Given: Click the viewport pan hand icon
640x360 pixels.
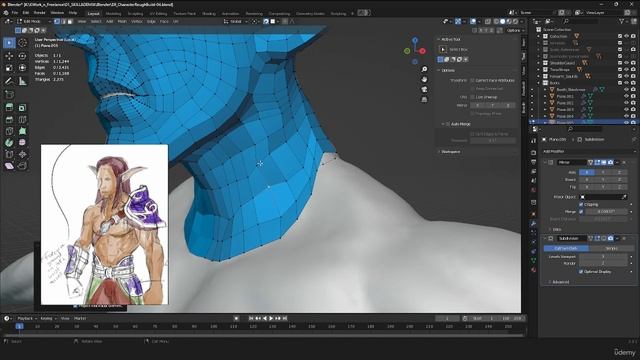Looking at the screenshot, I should [424, 79].
